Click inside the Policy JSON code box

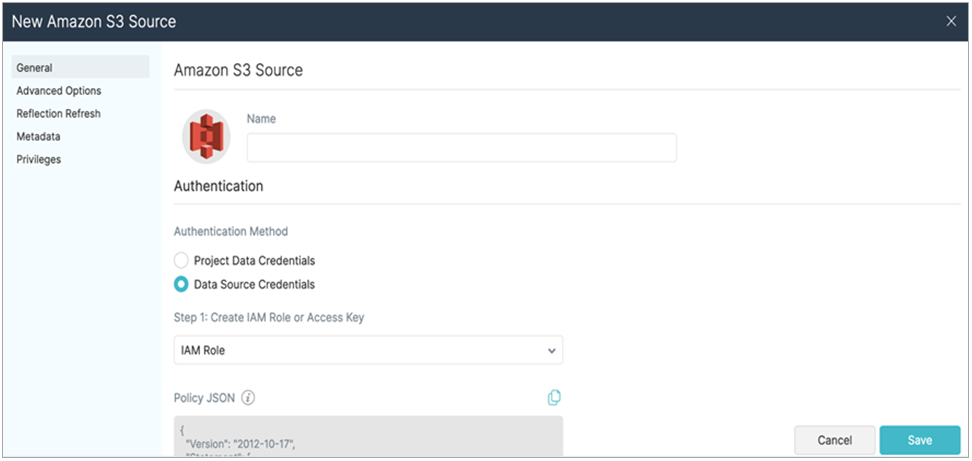point(368,436)
